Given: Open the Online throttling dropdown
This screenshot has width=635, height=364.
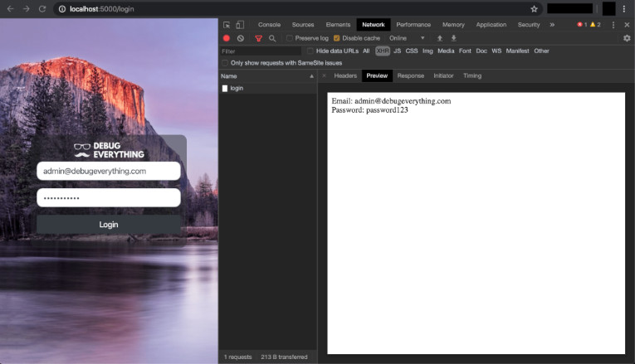Looking at the screenshot, I should point(407,38).
